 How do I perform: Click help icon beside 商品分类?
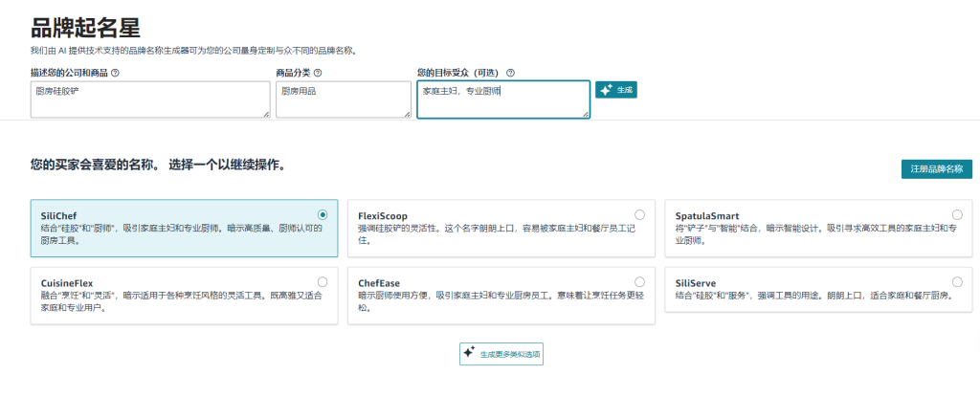click(318, 73)
